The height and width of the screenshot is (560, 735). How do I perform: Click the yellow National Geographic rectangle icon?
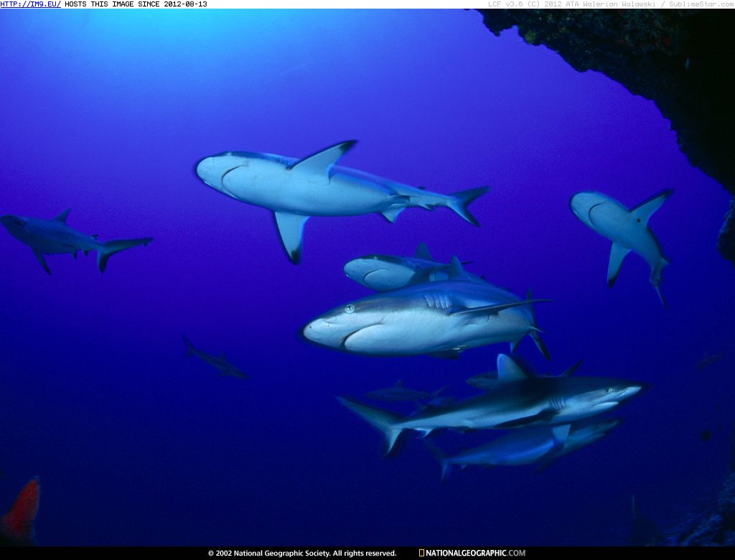click(421, 553)
